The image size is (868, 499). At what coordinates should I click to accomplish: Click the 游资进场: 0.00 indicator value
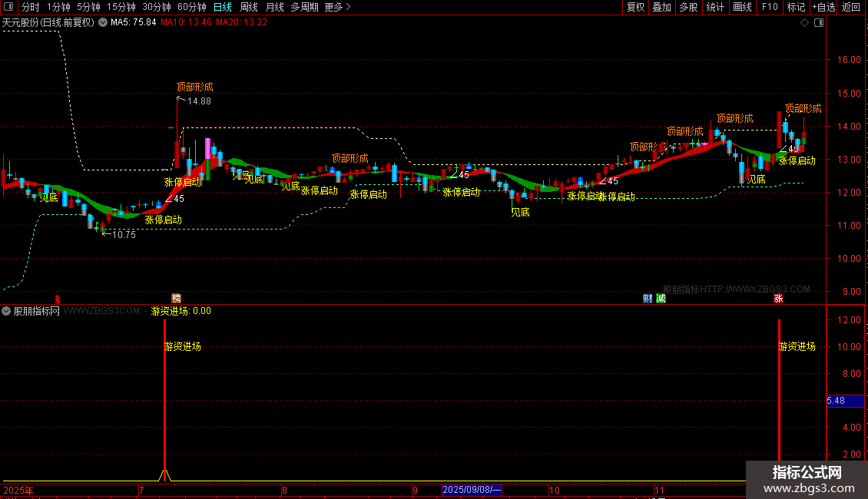click(181, 311)
